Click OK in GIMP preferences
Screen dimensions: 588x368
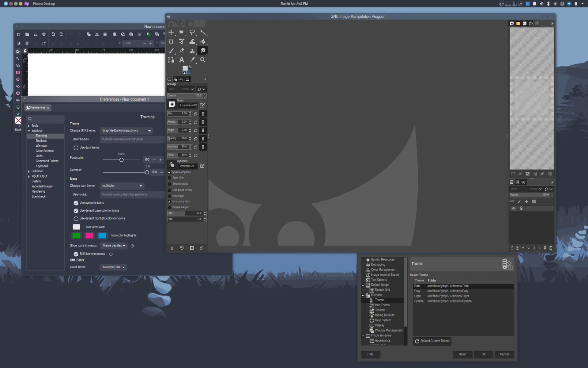(x=484, y=355)
